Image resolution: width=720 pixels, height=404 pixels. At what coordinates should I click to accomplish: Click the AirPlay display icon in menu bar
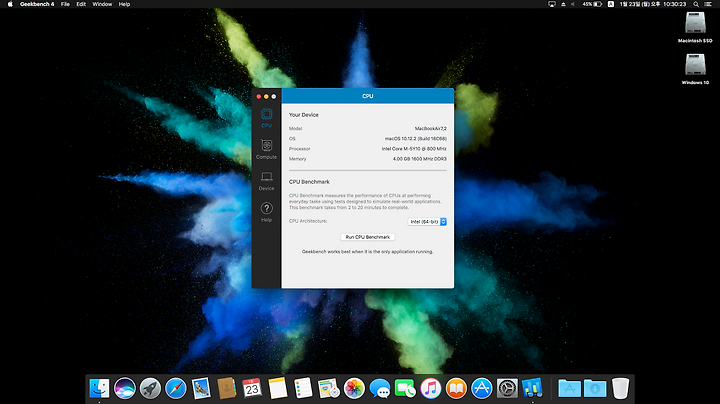click(552, 4)
